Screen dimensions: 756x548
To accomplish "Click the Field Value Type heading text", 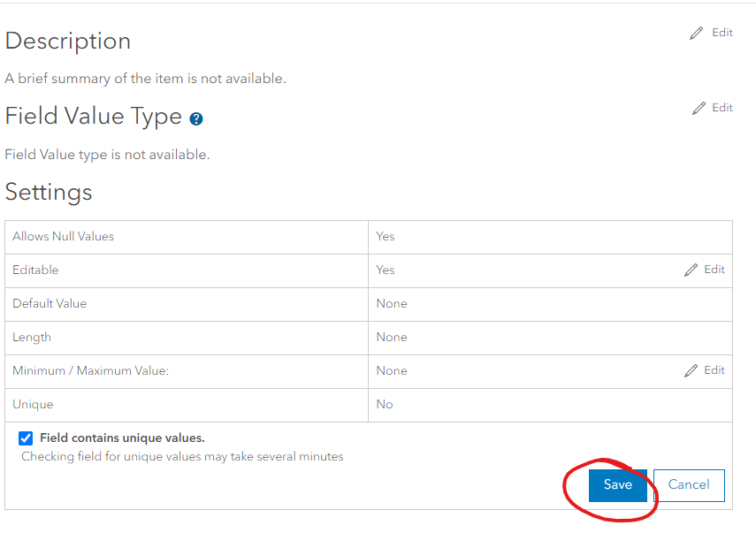I will [94, 117].
